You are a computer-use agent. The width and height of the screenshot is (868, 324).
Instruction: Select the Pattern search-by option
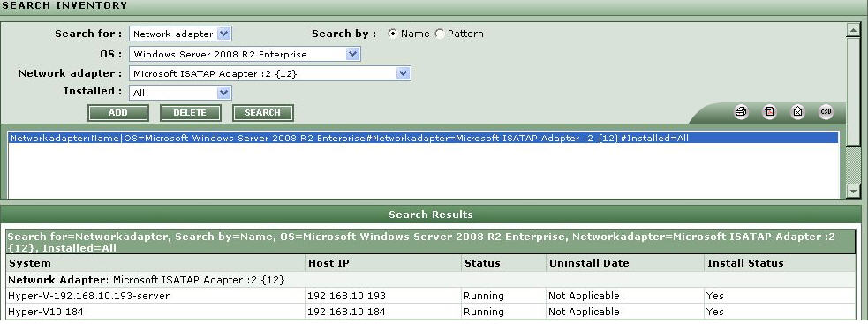click(x=440, y=34)
